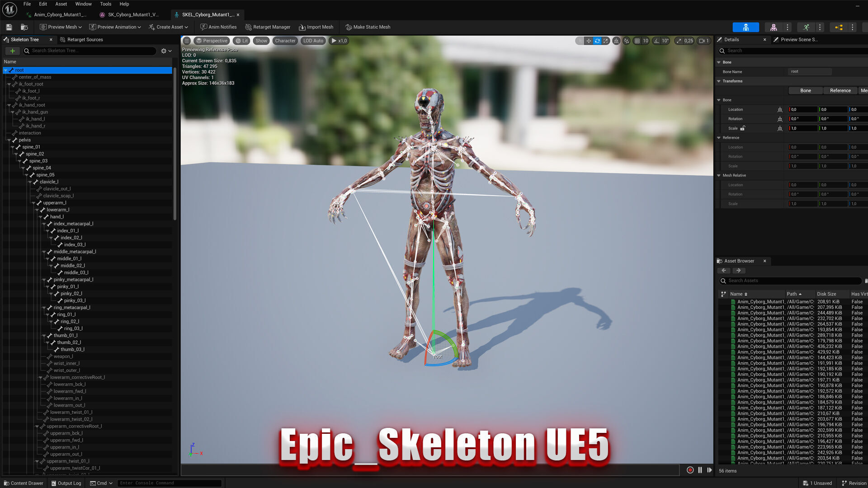Go back in Asset Browser history
This screenshot has height=488, width=868.
(724, 270)
